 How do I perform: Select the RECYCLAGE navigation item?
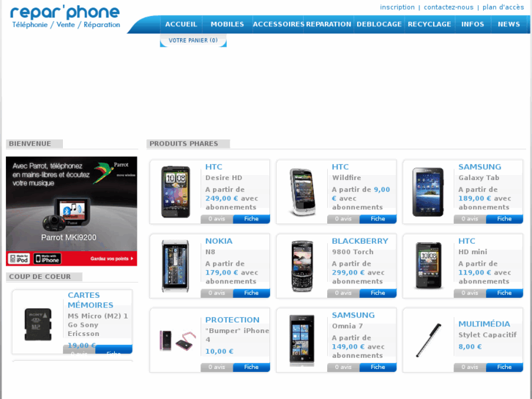[430, 24]
